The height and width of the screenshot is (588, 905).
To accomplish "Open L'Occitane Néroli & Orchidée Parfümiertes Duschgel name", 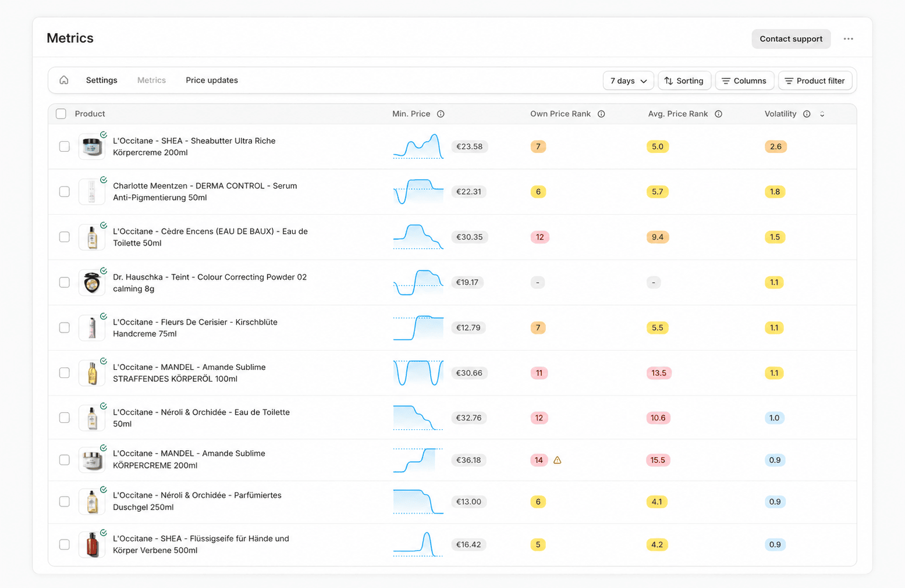I will 197,501.
